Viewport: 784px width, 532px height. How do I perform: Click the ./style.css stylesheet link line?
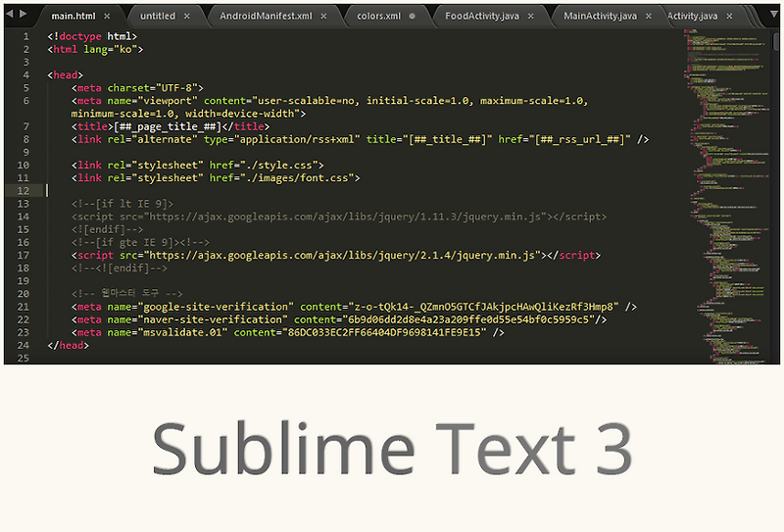point(198,165)
